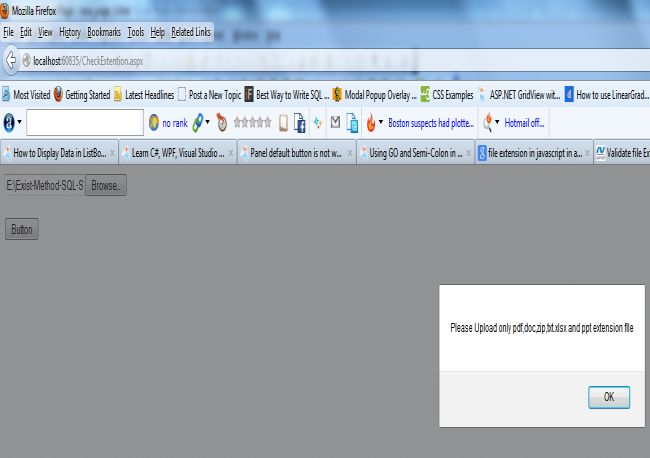Switch to 'Validate file Ex' tab
Viewport: 650px width, 458px height.
[622, 153]
